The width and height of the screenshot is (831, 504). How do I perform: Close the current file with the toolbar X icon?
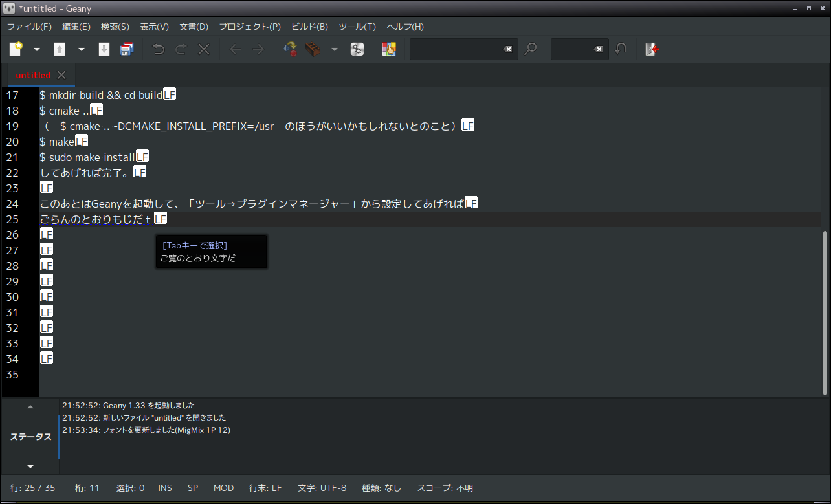[x=204, y=49]
